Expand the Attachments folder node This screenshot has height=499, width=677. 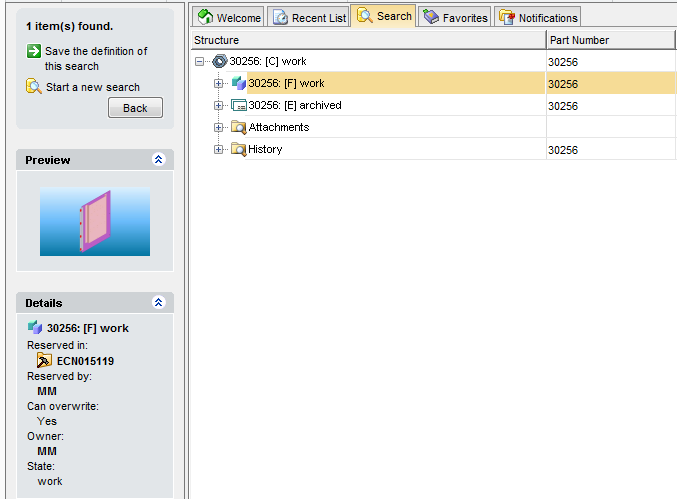pyautogui.click(x=218, y=128)
